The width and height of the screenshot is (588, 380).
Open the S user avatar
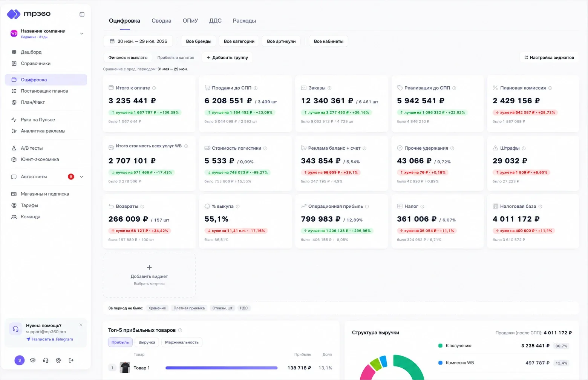[x=20, y=360]
